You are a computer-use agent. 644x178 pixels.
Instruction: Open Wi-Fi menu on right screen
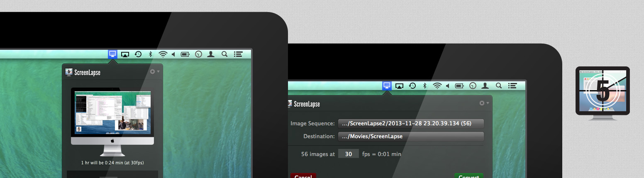coord(437,86)
